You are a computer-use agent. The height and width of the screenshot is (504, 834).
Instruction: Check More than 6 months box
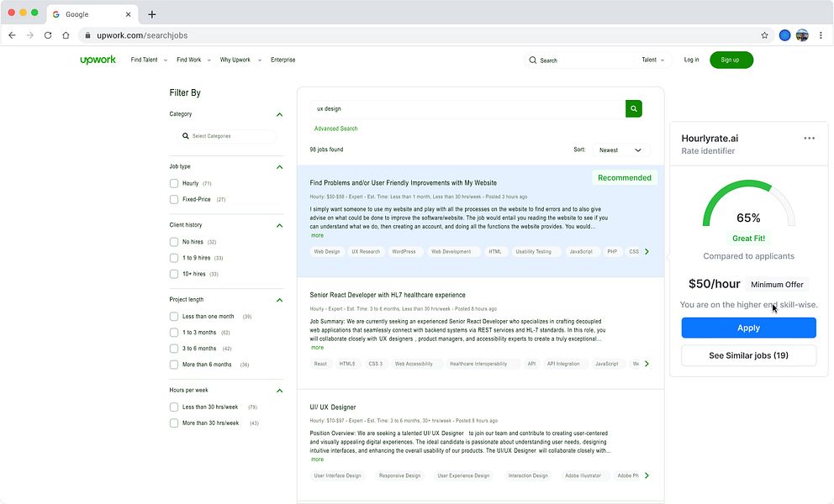(x=174, y=365)
